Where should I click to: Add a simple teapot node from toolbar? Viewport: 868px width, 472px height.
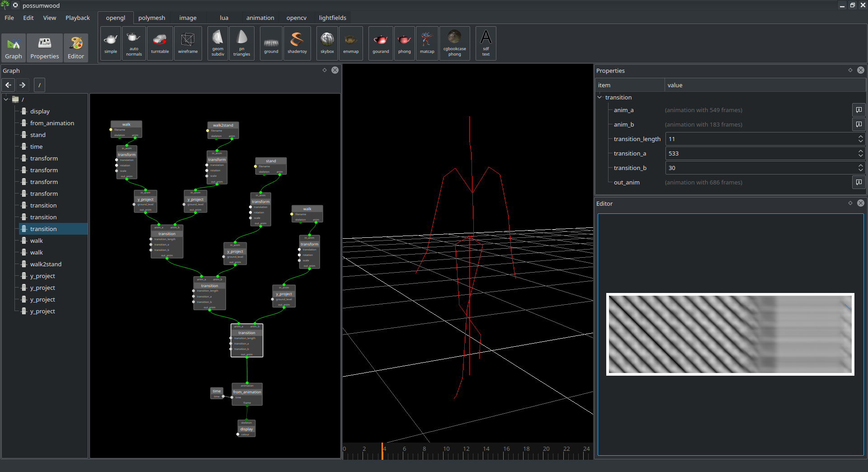click(x=110, y=43)
